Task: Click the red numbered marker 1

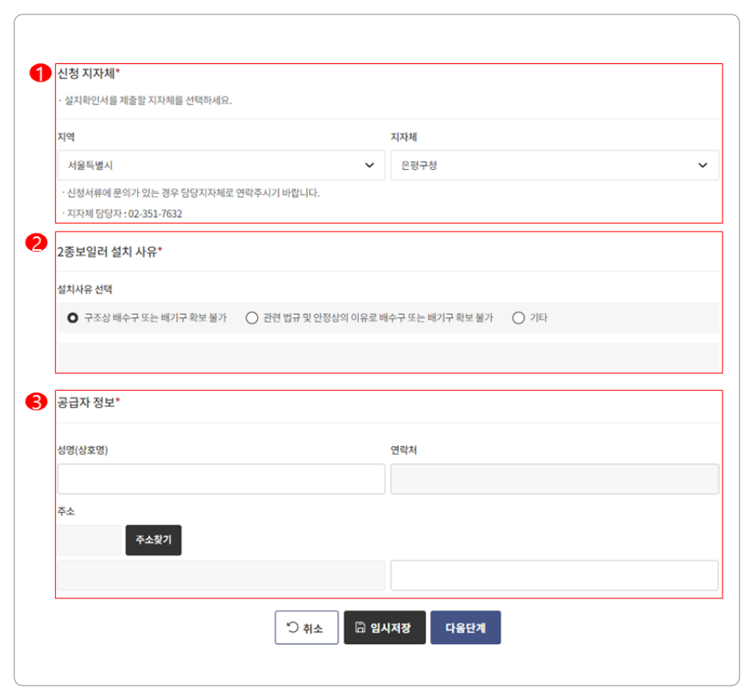Action: point(38,73)
